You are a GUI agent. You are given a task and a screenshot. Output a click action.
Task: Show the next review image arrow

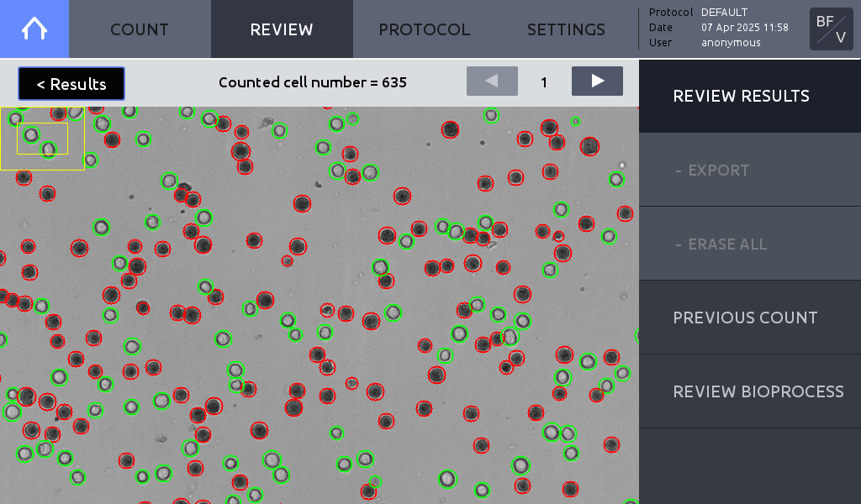tap(597, 81)
